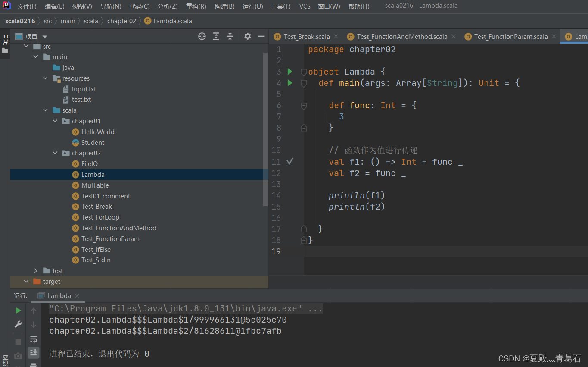Open the VCS menu
588x367 pixels.
point(305,6)
